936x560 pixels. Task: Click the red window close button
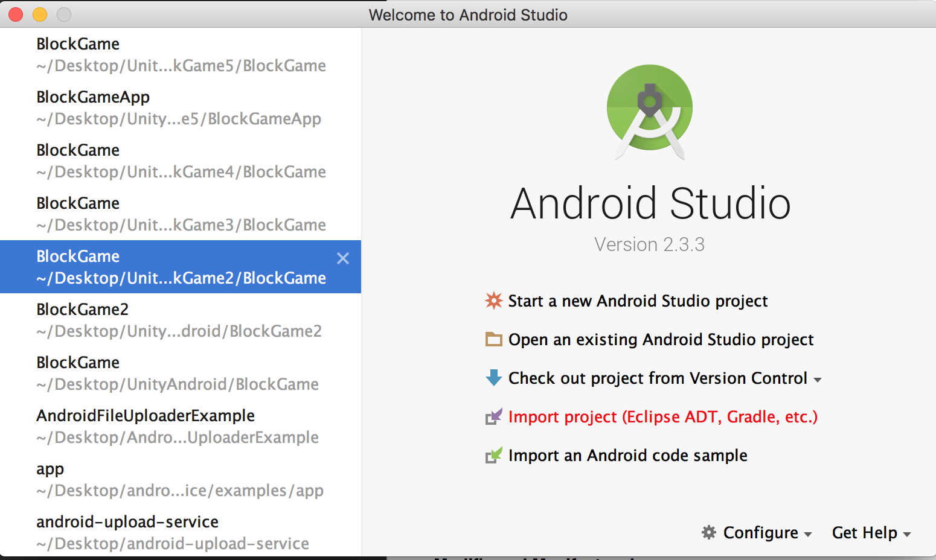[x=16, y=14]
